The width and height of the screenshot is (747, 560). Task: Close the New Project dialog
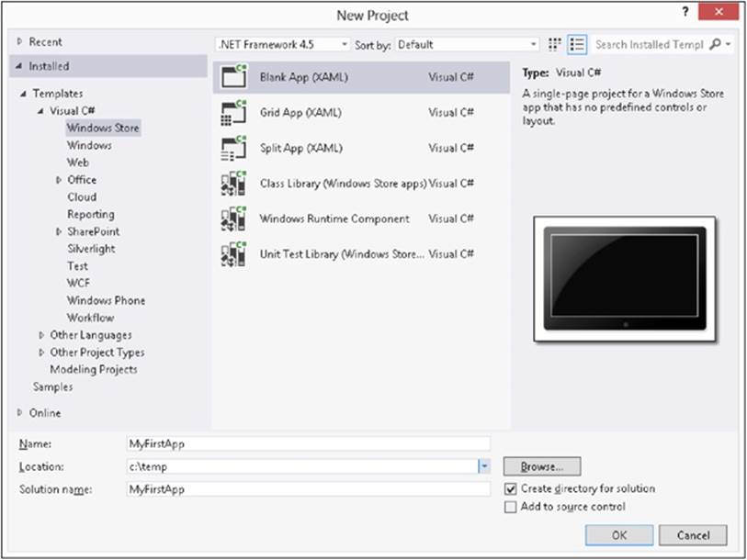pos(719,12)
